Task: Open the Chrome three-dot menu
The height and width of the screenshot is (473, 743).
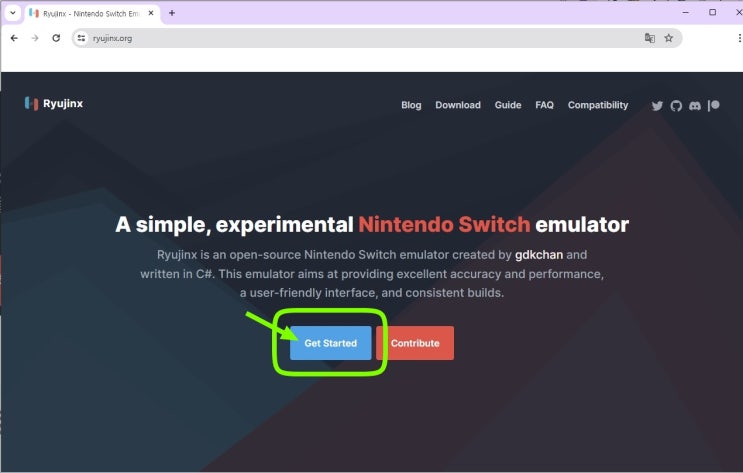Action: coord(739,38)
